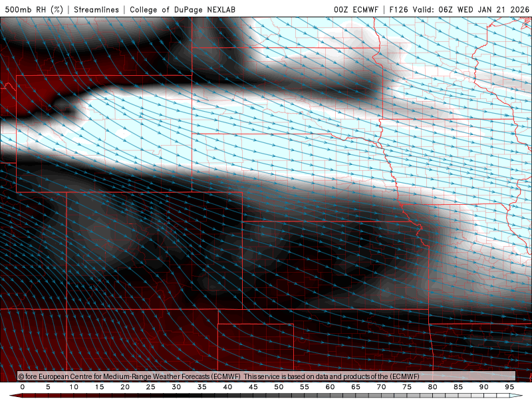The image size is (532, 399).
Task: Click the "90" label on the color scale
Action: point(484,387)
